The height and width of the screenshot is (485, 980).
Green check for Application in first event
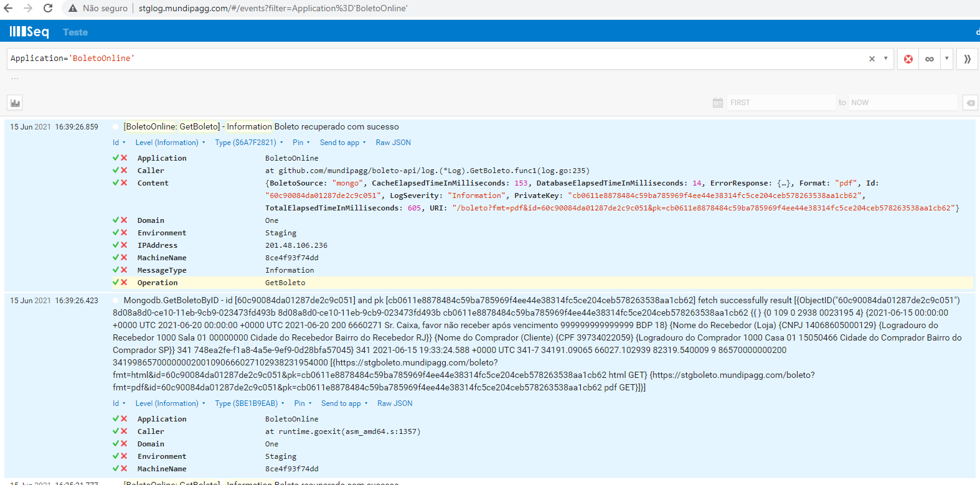point(116,158)
